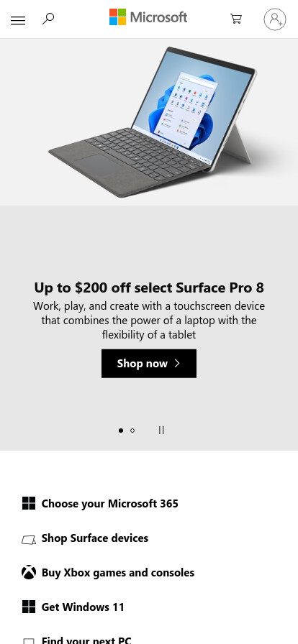Pause the hero carousel autoplay
The image size is (298, 644).
point(161,430)
